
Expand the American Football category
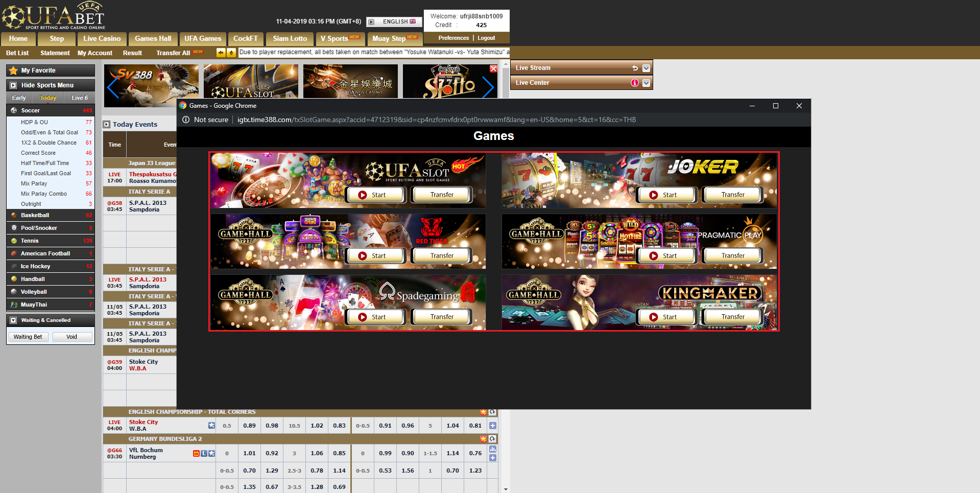(51, 253)
